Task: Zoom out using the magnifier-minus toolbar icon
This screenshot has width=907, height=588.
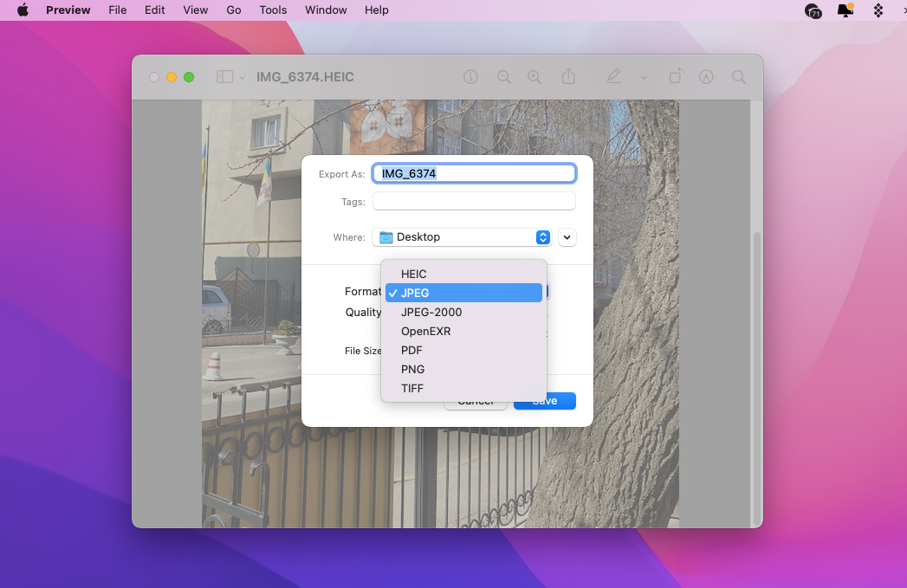Action: point(504,76)
